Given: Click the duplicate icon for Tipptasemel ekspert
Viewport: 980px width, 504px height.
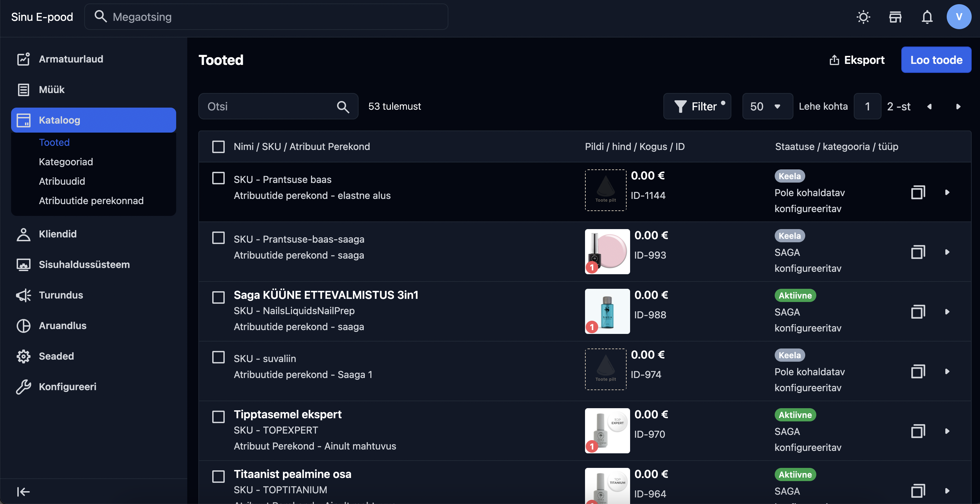Looking at the screenshot, I should (x=918, y=431).
